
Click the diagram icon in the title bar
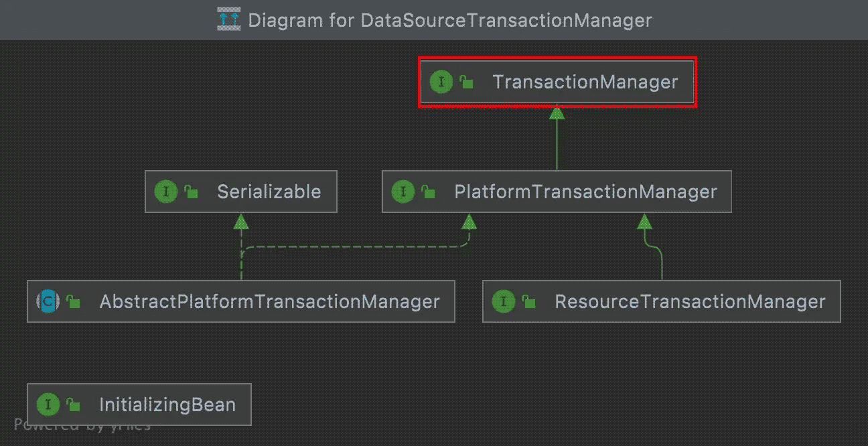pyautogui.click(x=228, y=19)
